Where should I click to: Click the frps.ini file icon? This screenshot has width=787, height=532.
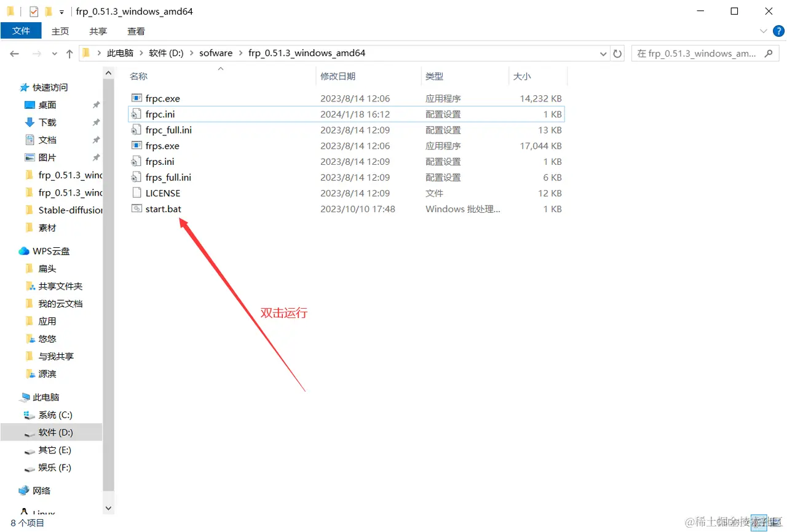(x=136, y=162)
